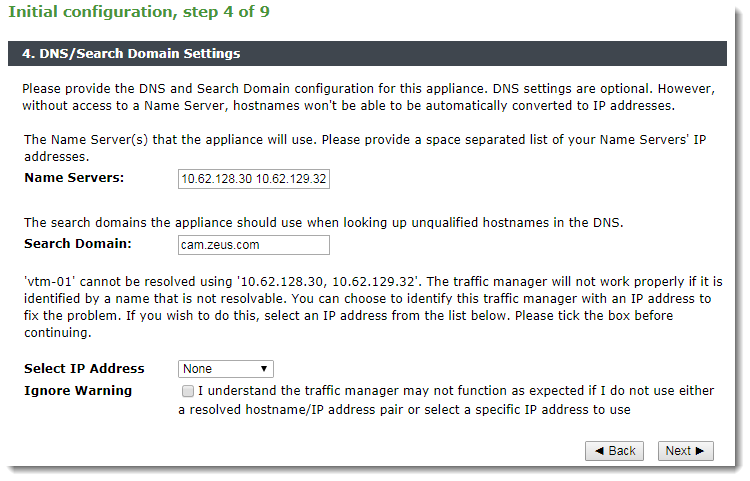Viewport: 750px width, 481px height.
Task: Select the None value in the IP dropdown
Action: [198, 369]
